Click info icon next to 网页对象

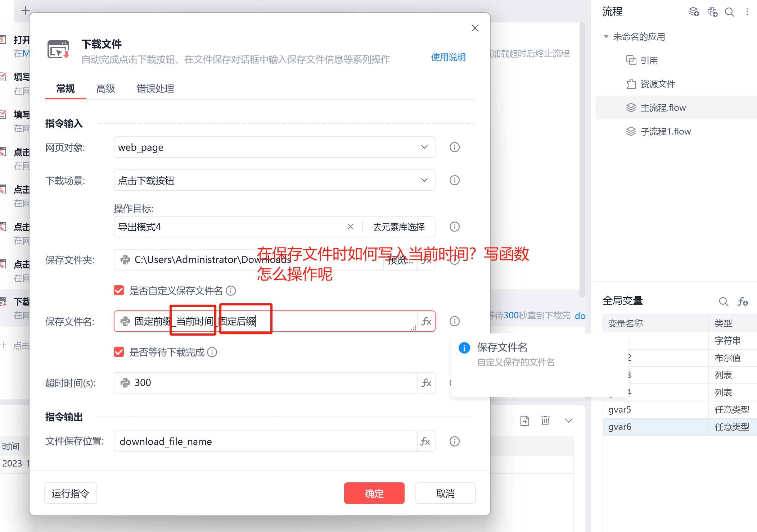click(455, 147)
